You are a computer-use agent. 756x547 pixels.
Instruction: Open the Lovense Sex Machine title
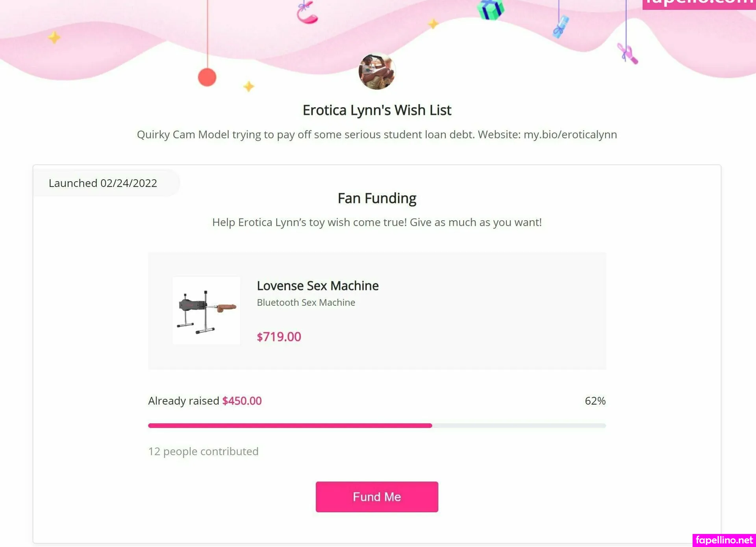[317, 286]
